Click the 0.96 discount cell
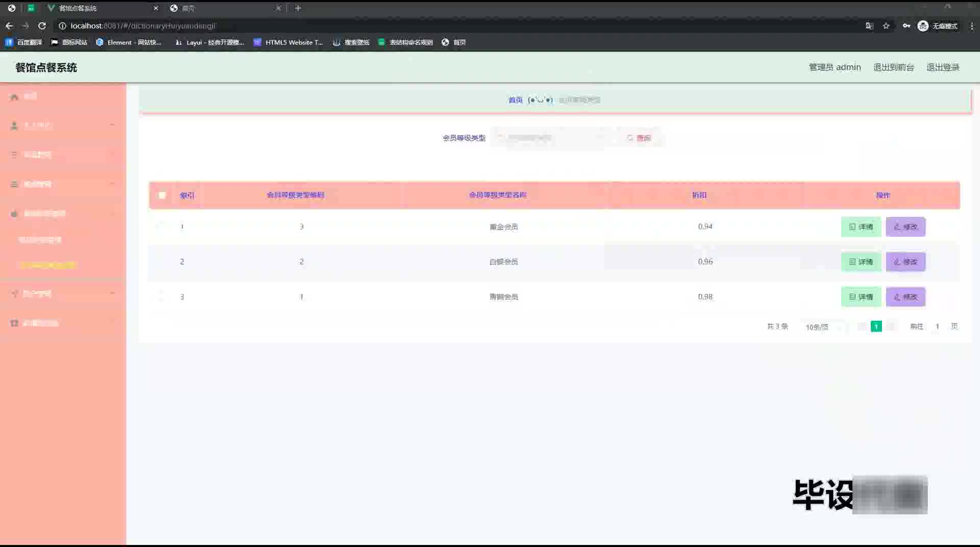Screen dimensions: 980x547 pyautogui.click(x=705, y=262)
